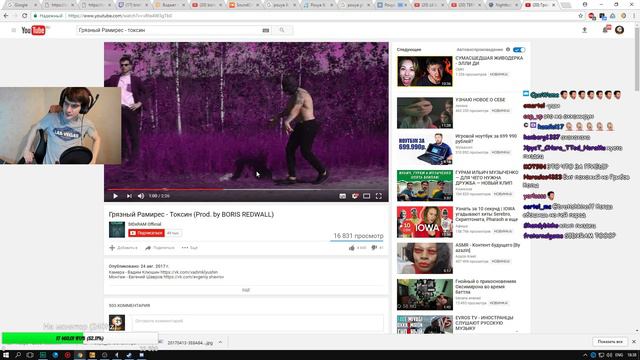The width and height of the screenshot is (640, 360).
Task: Open the ENG language indicator in tray
Action: [619, 355]
